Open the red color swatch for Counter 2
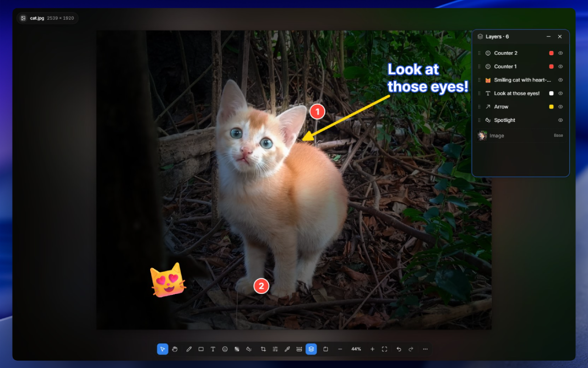The height and width of the screenshot is (368, 588). (x=551, y=53)
